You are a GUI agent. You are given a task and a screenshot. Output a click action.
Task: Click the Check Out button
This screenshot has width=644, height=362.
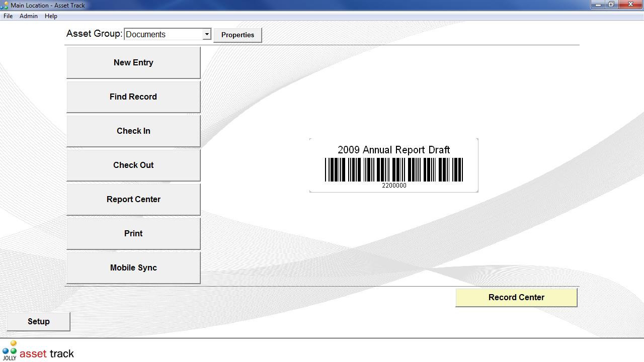point(133,165)
